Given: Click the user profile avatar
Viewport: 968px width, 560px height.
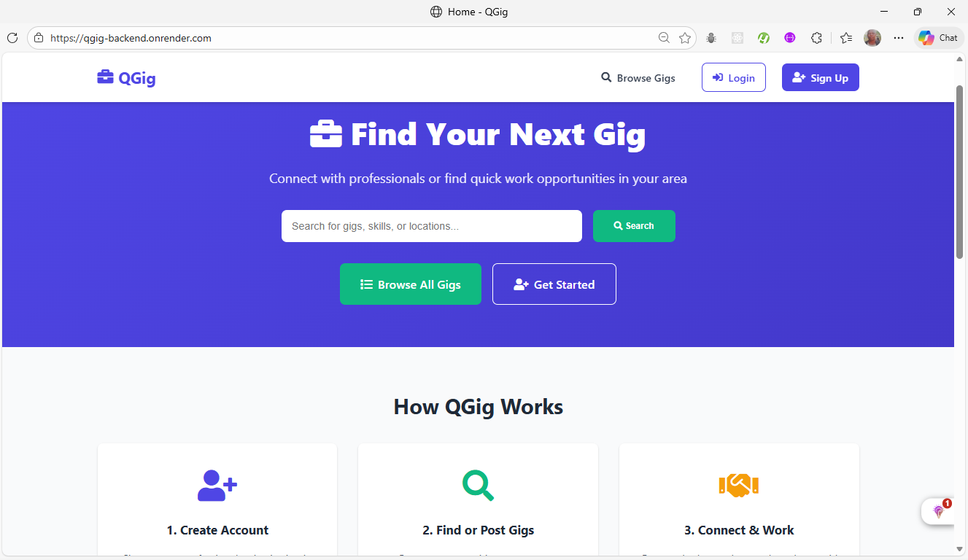Looking at the screenshot, I should (x=872, y=38).
